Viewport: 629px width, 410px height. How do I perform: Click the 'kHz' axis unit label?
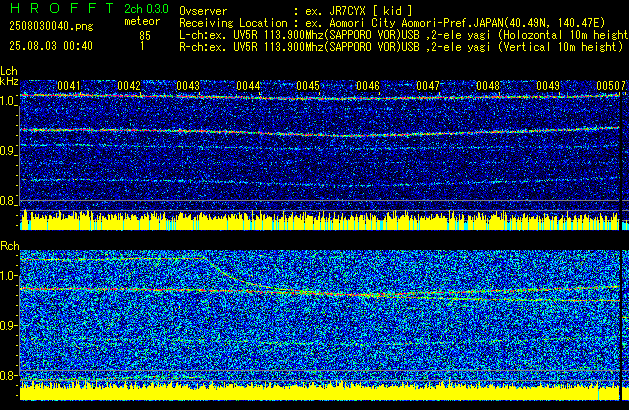(9, 81)
